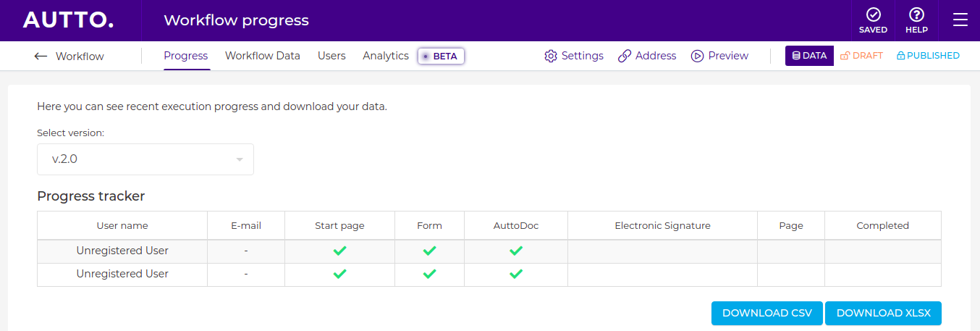Switch to the DATA mode
The image size is (980, 331).
coord(809,56)
